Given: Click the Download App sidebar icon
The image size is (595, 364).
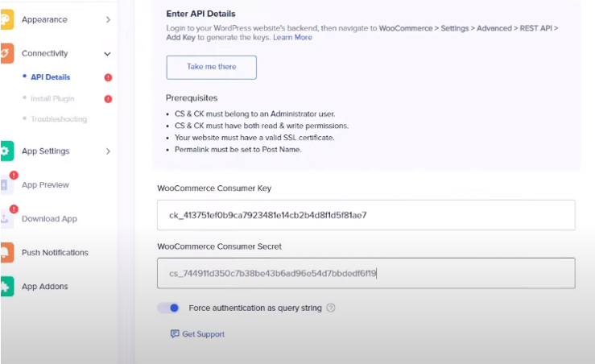Looking at the screenshot, I should coord(6,218).
